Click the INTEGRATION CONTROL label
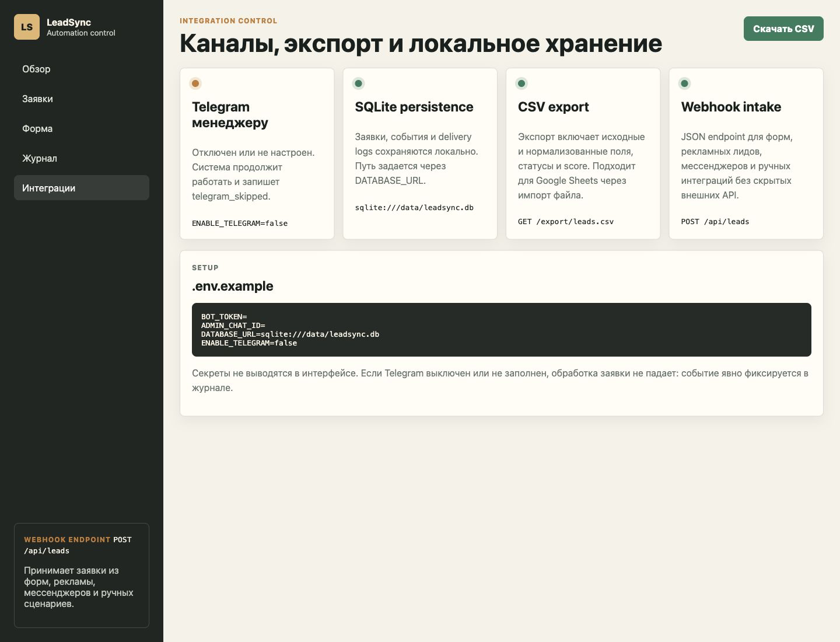Screen dimensions: 840x642 tap(229, 21)
